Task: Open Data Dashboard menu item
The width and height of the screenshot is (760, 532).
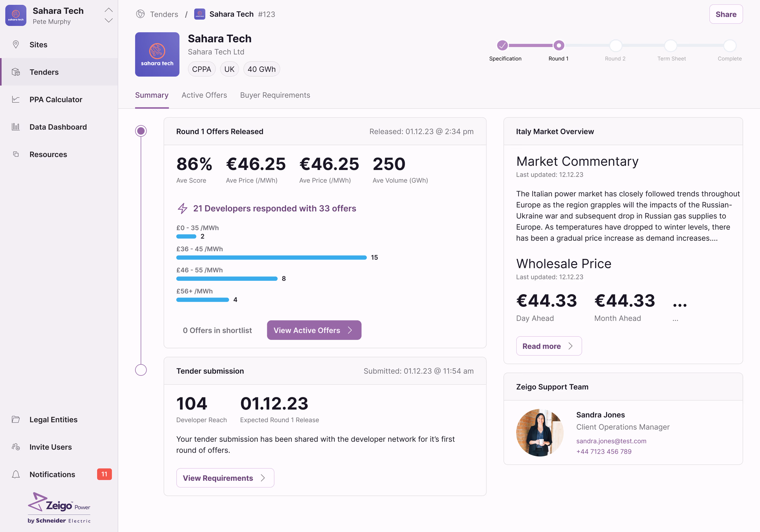Action: click(59, 127)
